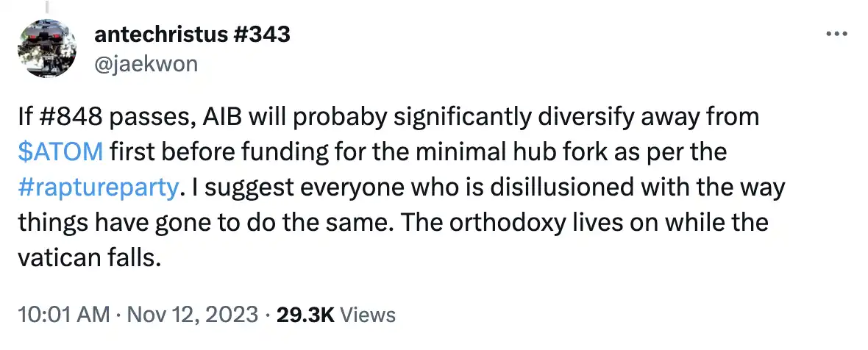Open the $ATOM cashtag link

click(60, 152)
